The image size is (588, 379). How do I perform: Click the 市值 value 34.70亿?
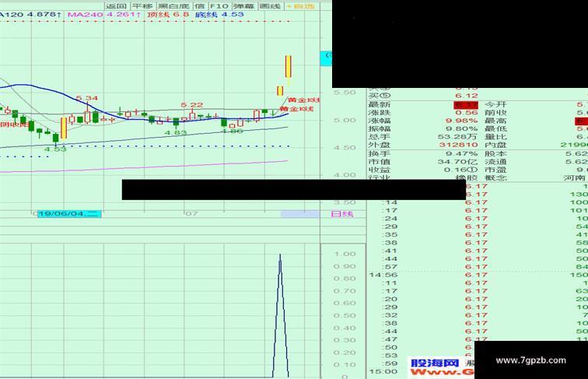457,162
